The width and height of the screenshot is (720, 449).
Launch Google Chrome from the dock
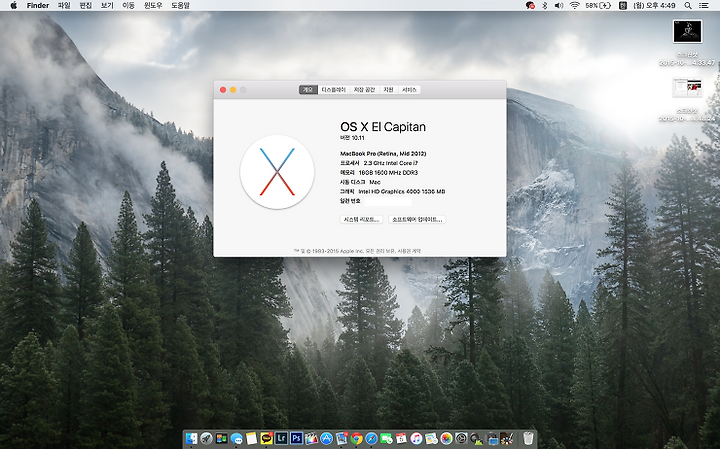tap(356, 438)
